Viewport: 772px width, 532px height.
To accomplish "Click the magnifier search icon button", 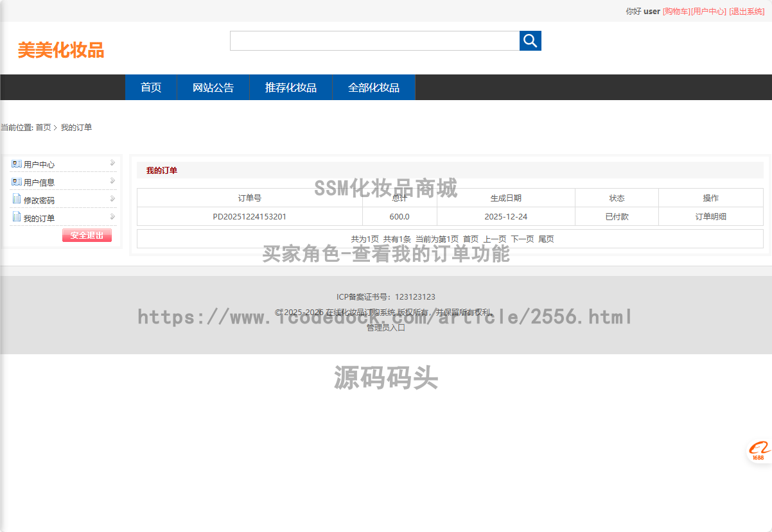I will tap(530, 41).
